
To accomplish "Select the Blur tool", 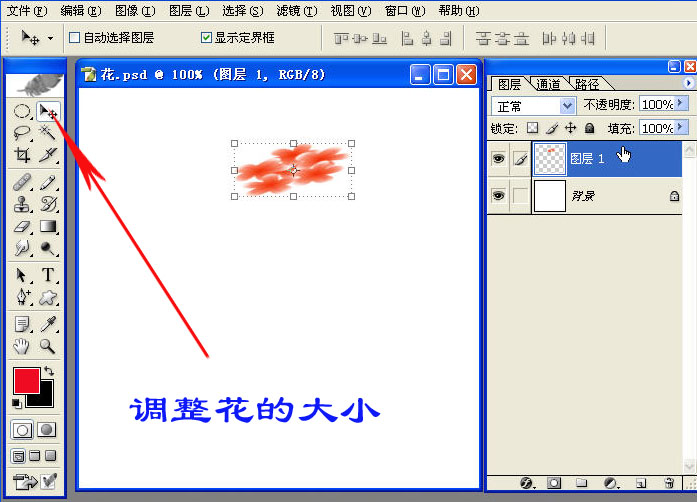I will (x=21, y=248).
